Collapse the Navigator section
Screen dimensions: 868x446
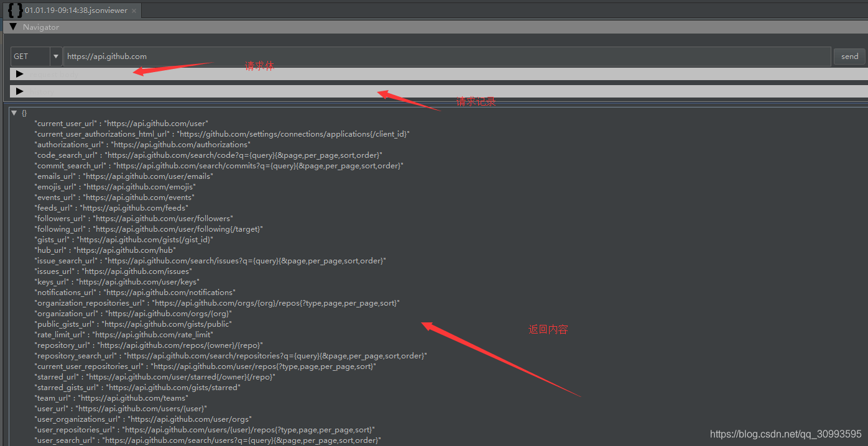pos(13,27)
